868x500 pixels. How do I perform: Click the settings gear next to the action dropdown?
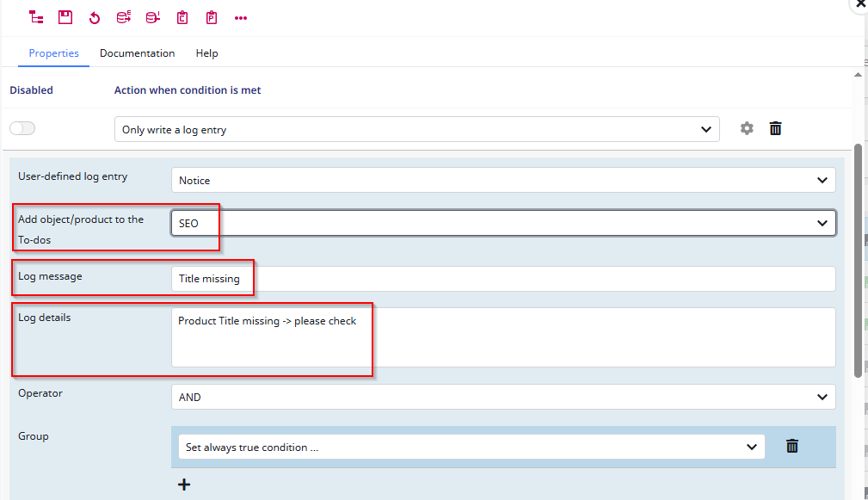coord(746,127)
